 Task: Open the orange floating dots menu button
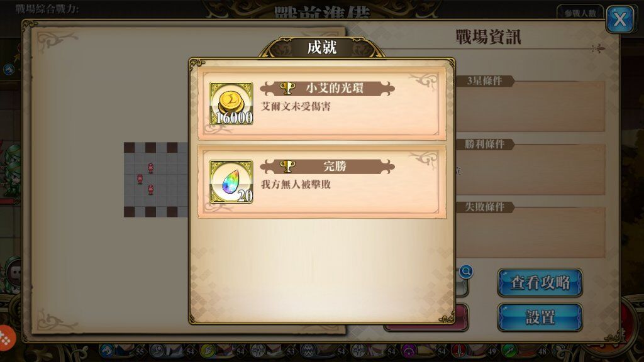pyautogui.click(x=6, y=338)
